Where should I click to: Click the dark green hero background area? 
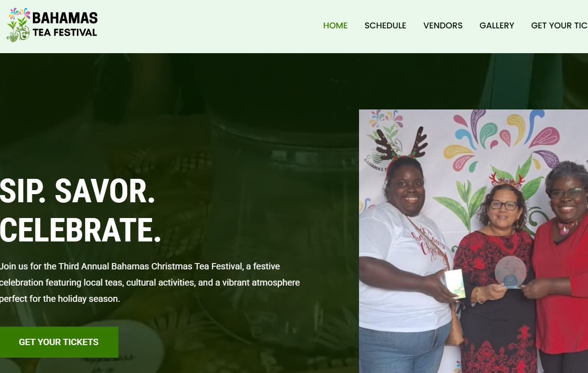(180, 113)
